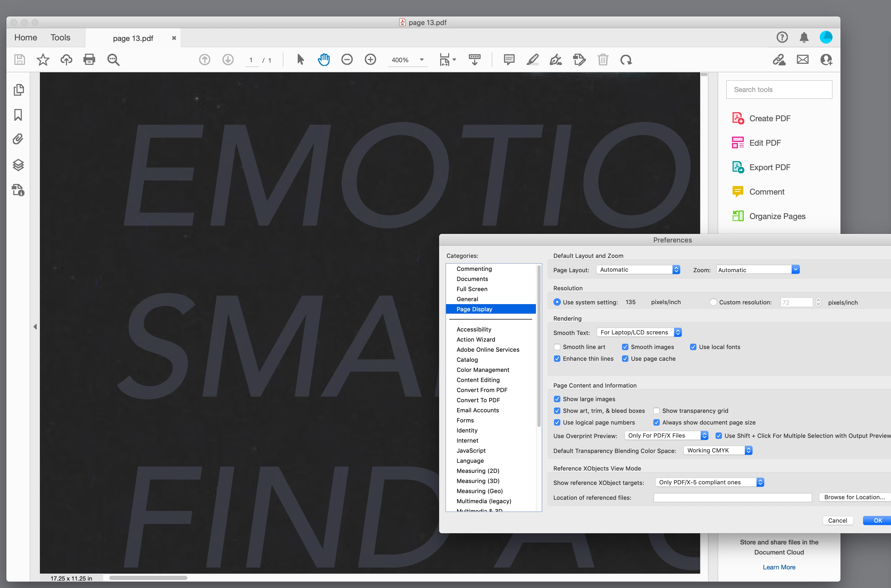Screen dimensions: 891x588
Task: Open the Layers panel icon
Action: point(18,165)
